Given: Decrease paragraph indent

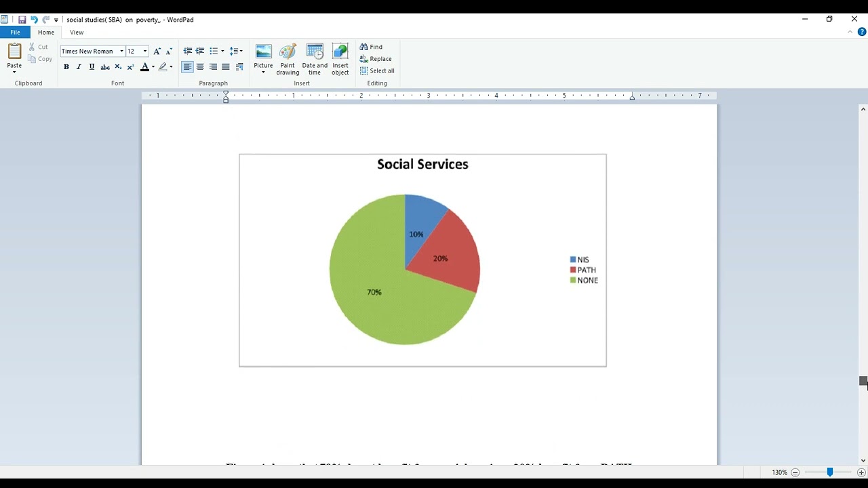Looking at the screenshot, I should pyautogui.click(x=188, y=51).
